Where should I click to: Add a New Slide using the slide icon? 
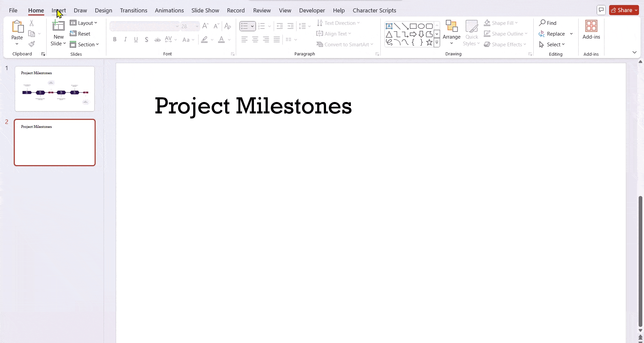coord(58,26)
